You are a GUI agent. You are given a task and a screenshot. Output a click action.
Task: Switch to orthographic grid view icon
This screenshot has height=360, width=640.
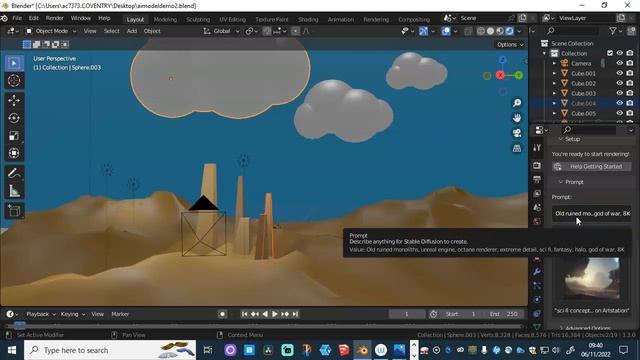tap(517, 148)
